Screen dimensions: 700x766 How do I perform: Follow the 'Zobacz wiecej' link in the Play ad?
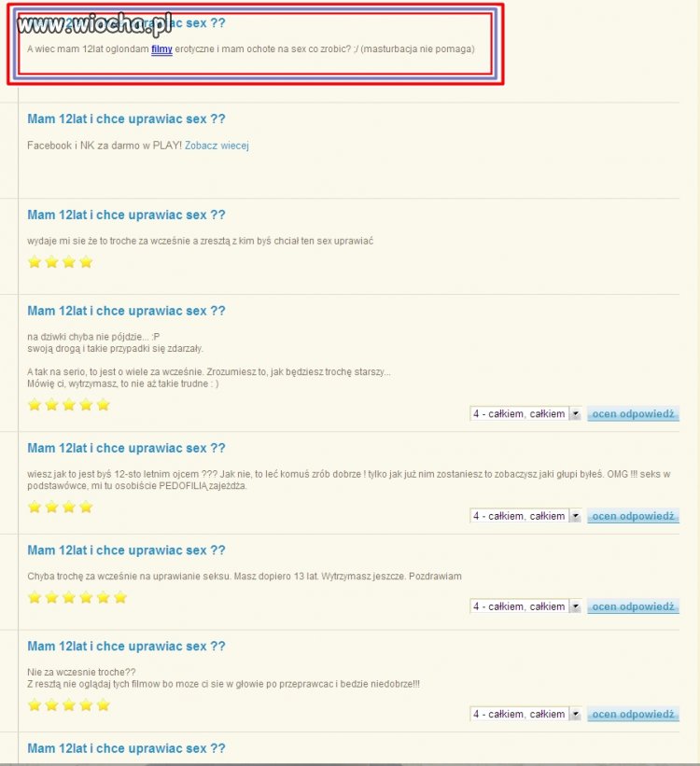pyautogui.click(x=217, y=146)
